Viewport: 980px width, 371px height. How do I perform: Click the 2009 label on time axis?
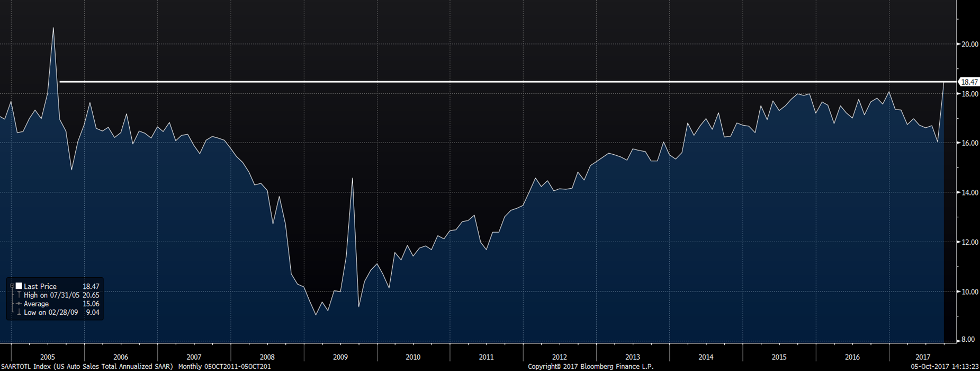[x=340, y=357]
